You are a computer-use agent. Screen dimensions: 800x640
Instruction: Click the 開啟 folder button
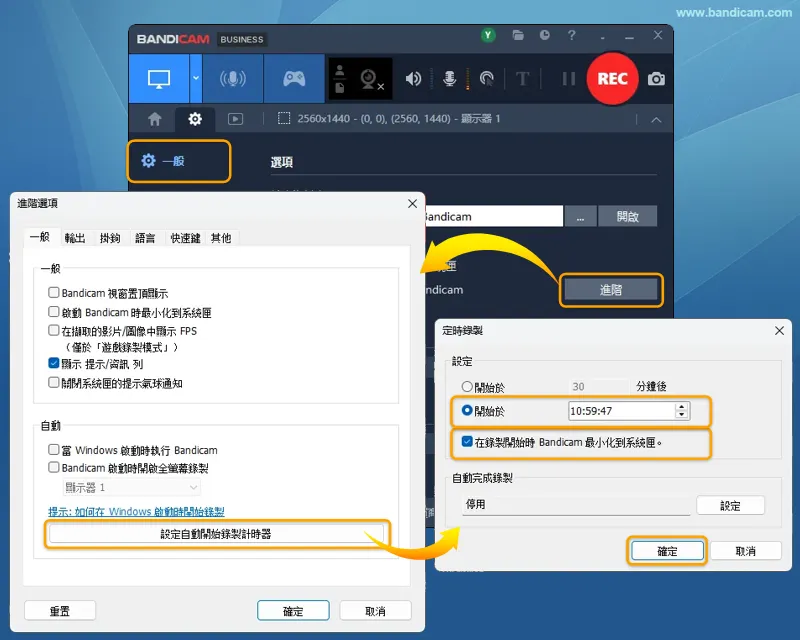(x=628, y=216)
